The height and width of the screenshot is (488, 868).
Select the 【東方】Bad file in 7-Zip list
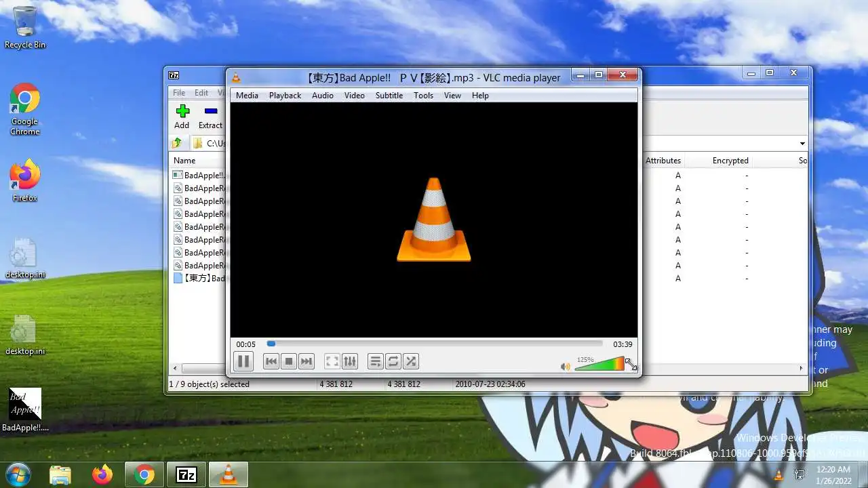pos(199,279)
